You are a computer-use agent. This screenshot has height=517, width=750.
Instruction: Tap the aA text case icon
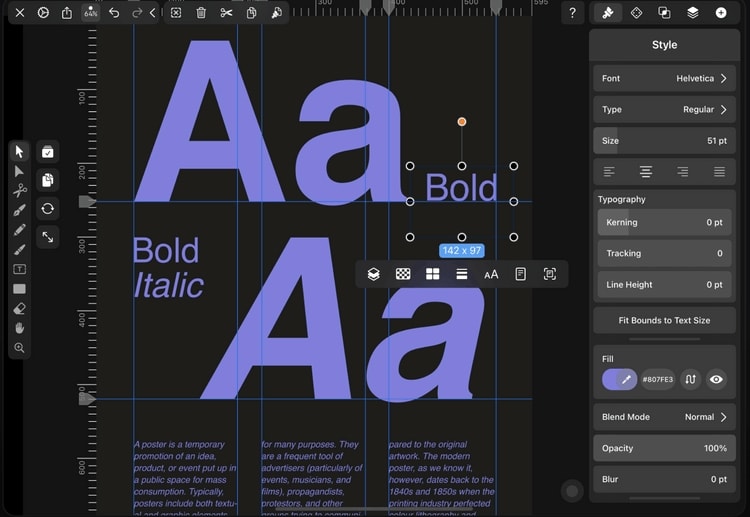click(491, 275)
